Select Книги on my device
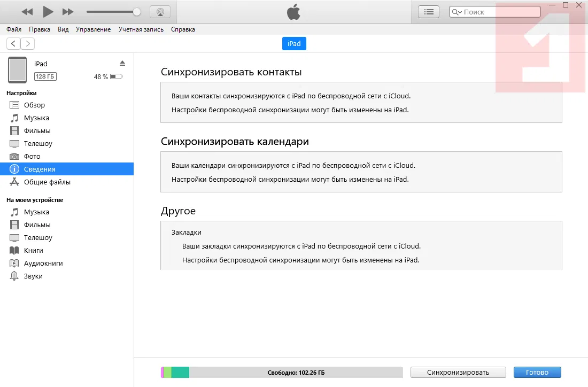The width and height of the screenshot is (588, 387). [33, 251]
